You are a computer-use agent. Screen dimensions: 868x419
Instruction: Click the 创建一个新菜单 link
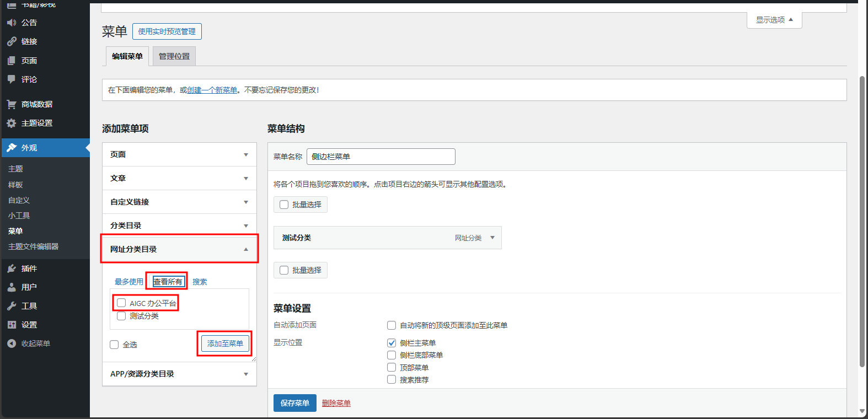pyautogui.click(x=212, y=90)
